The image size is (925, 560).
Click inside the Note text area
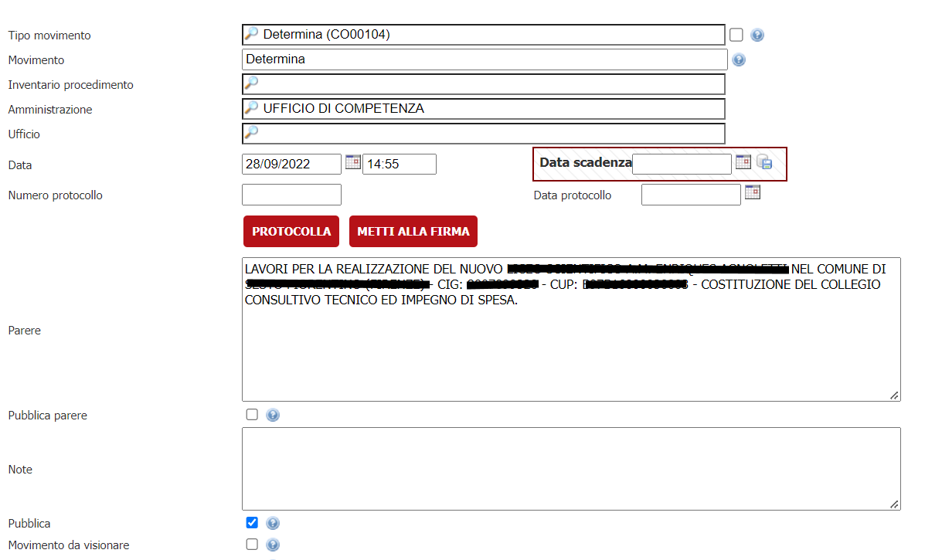(x=570, y=468)
